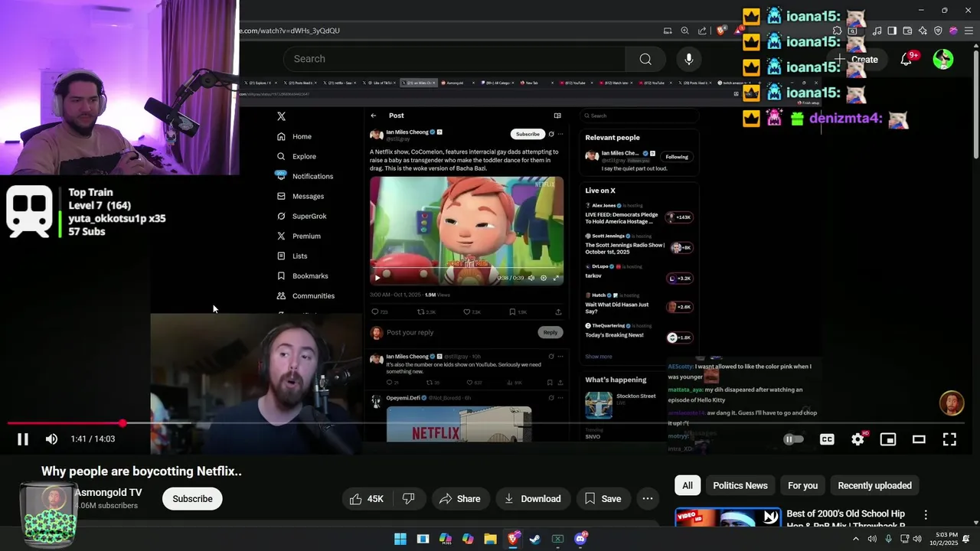This screenshot has width=980, height=551.
Task: Click the share page icon in the address bar
Action: coord(702,31)
